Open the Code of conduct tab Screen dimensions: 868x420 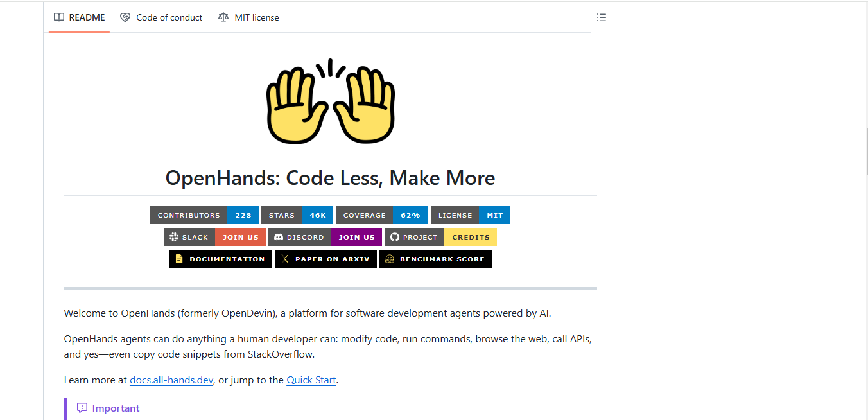[x=161, y=17]
